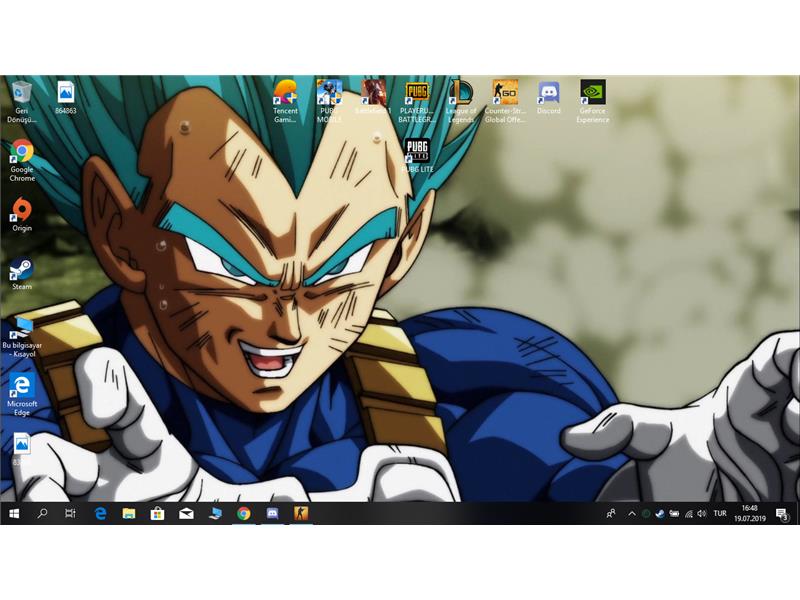Launch Microsoft Edge from the taskbar
800x600 pixels.
(101, 514)
